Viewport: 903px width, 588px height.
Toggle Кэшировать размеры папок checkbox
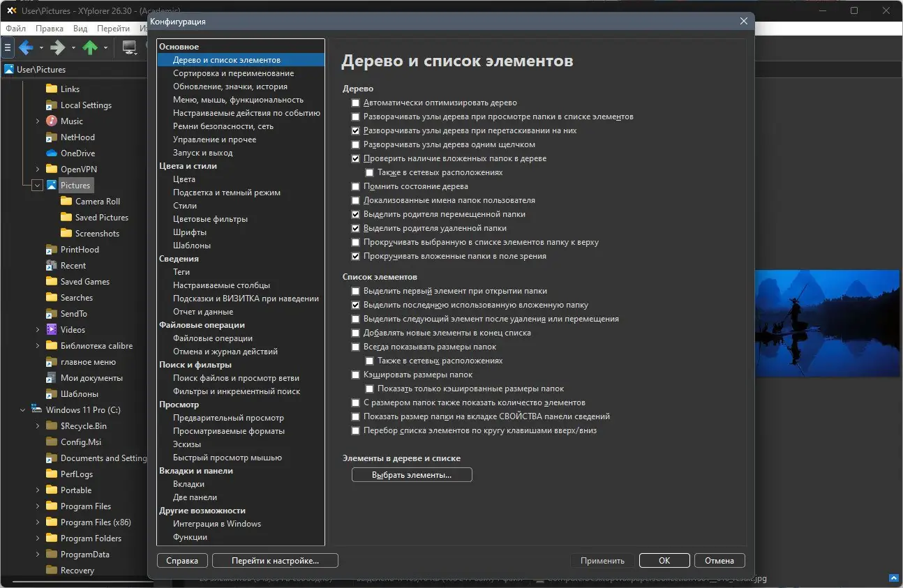coord(356,375)
